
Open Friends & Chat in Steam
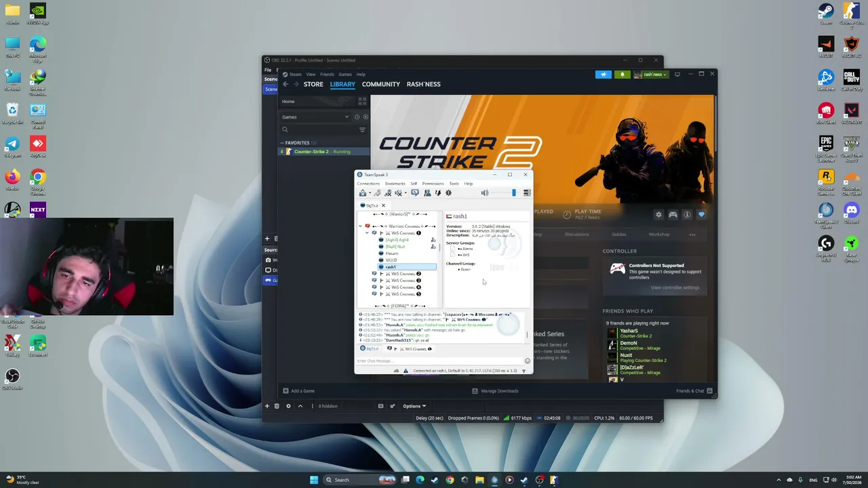click(x=694, y=391)
